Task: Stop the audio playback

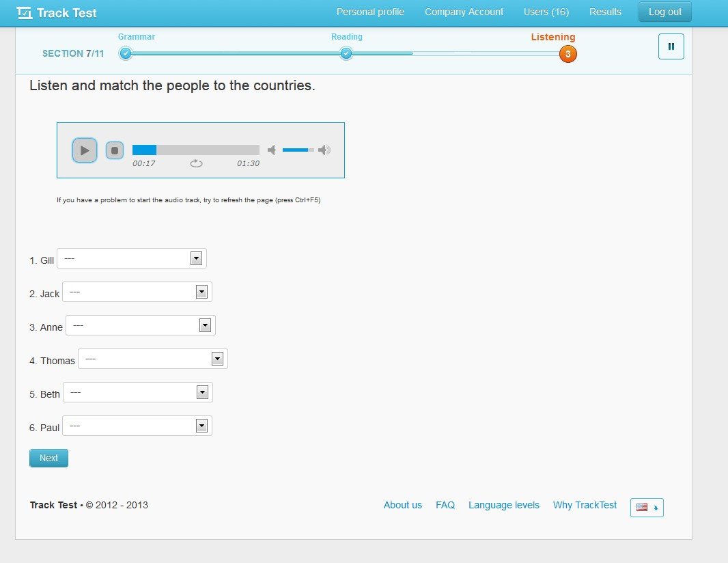Action: (115, 150)
